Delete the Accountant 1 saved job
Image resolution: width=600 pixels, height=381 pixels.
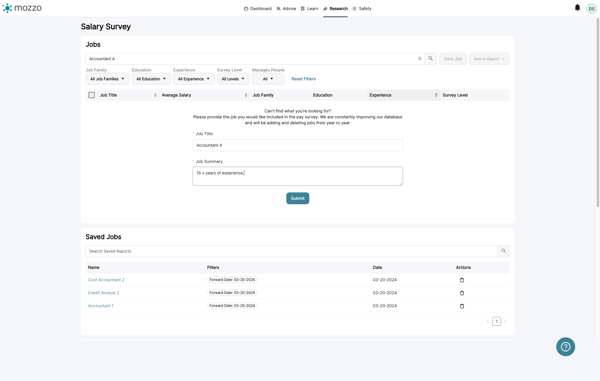point(462,306)
